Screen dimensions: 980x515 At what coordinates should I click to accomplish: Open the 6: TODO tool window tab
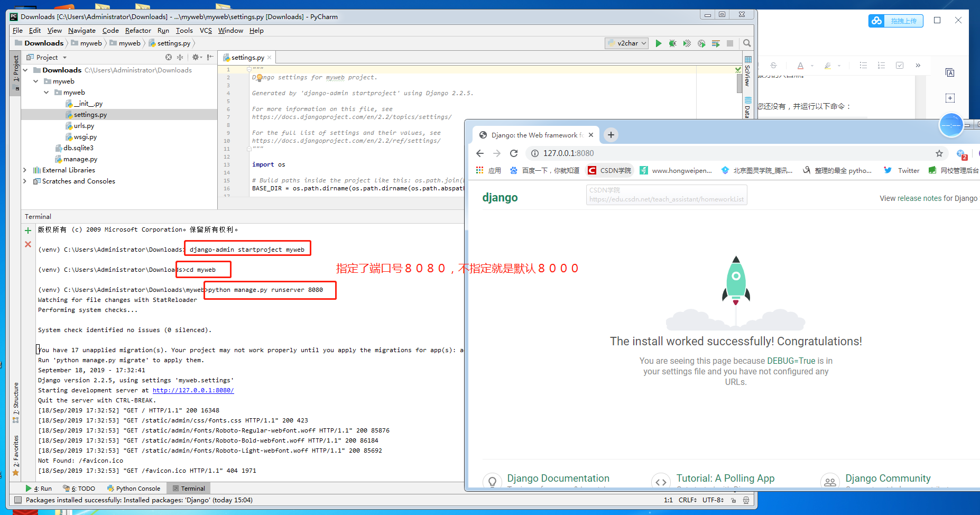pyautogui.click(x=79, y=489)
